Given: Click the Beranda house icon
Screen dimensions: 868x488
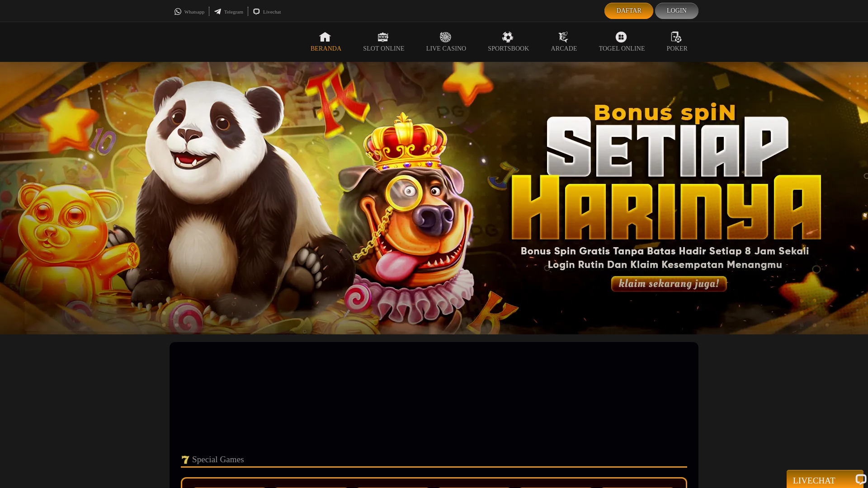Looking at the screenshot, I should coord(325,37).
